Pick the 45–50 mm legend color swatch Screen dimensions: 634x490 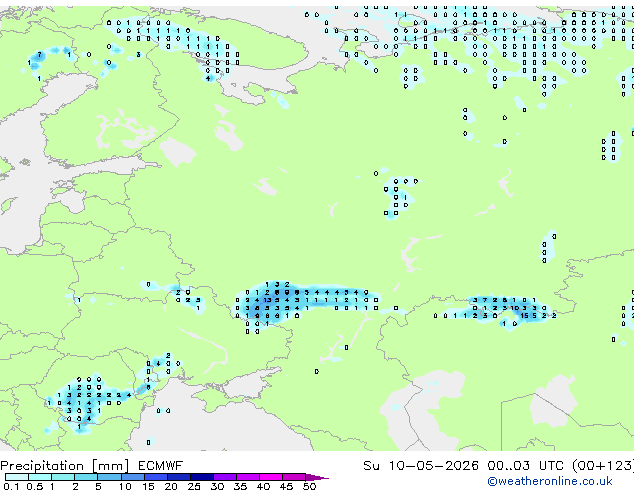[294, 477]
